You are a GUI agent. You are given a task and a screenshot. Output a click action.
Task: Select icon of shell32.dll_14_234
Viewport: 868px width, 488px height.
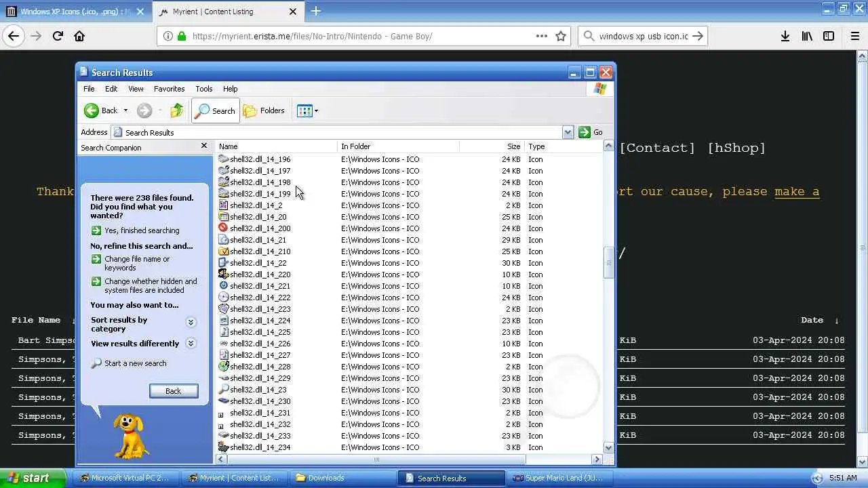click(224, 447)
